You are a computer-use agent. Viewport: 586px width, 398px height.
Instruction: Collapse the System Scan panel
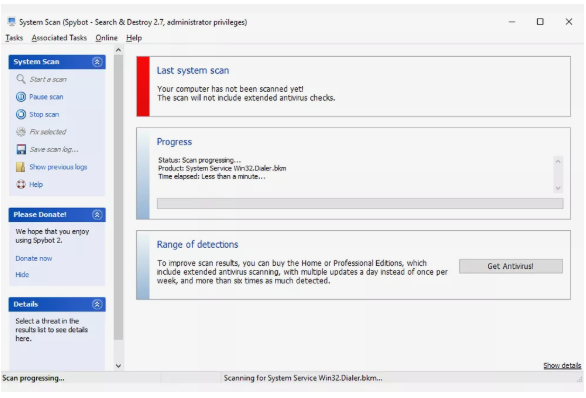click(97, 62)
